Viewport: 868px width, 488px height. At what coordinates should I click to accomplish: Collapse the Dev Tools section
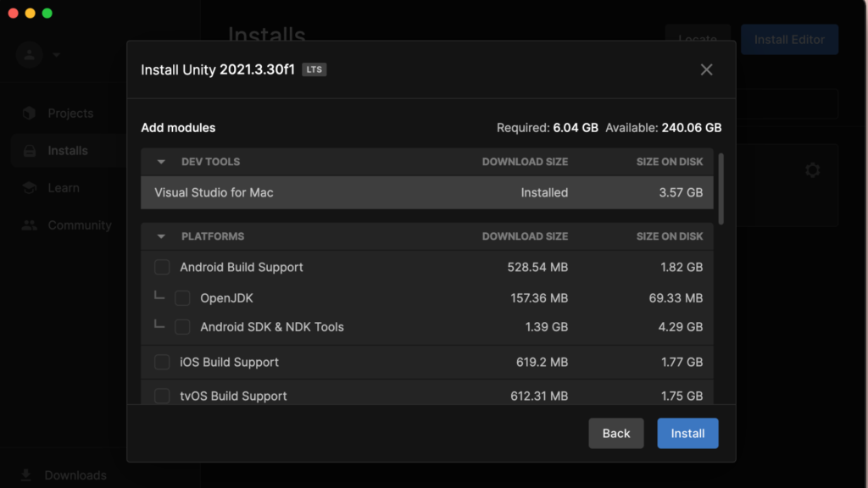point(161,162)
